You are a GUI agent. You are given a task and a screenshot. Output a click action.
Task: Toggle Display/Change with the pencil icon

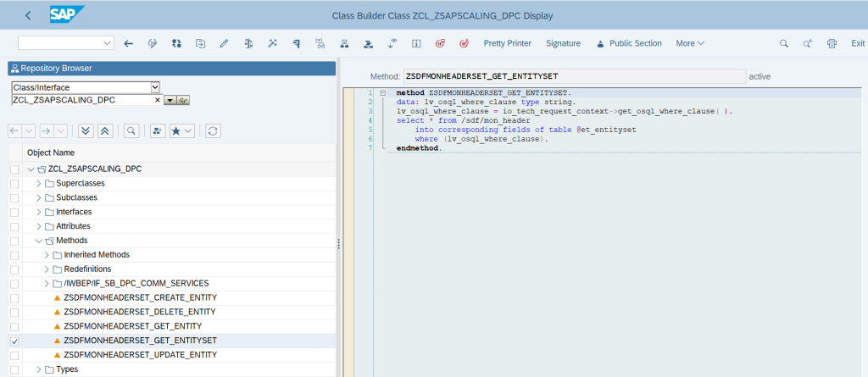[x=224, y=43]
